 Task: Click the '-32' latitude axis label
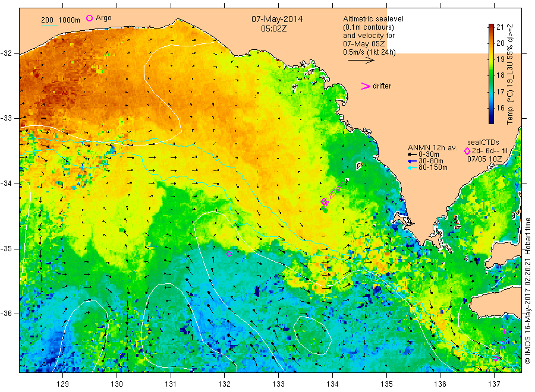(7, 53)
